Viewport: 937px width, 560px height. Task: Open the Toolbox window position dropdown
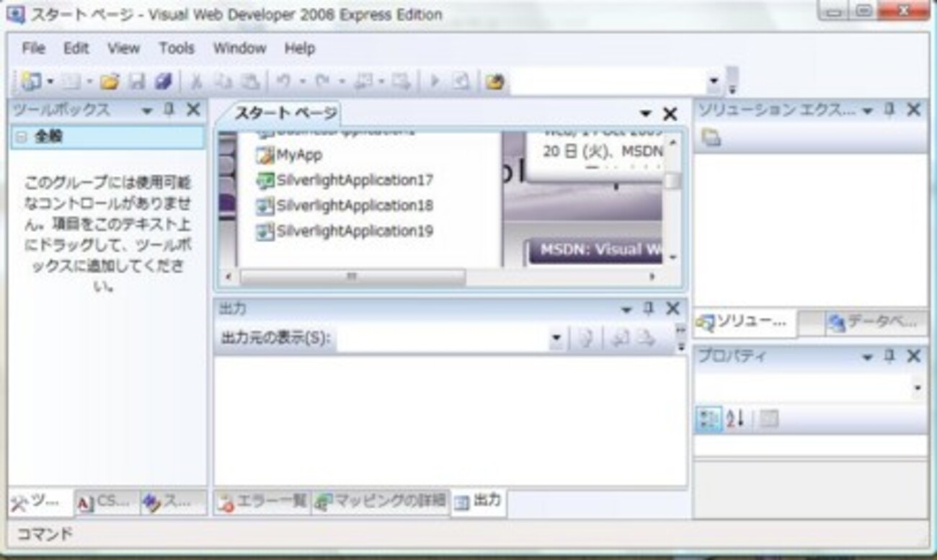coord(147,110)
